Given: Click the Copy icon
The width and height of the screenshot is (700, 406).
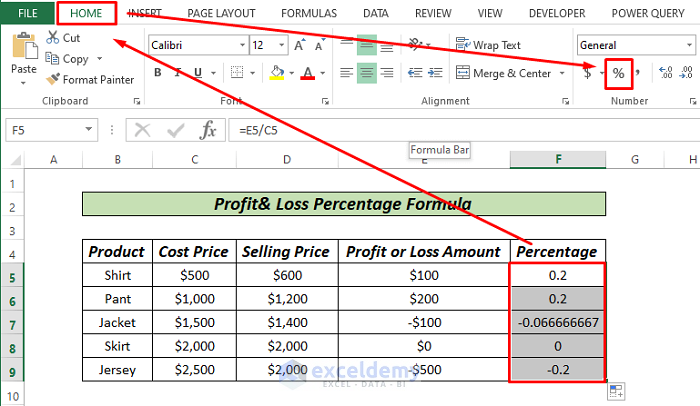Looking at the screenshot, I should coord(52,59).
